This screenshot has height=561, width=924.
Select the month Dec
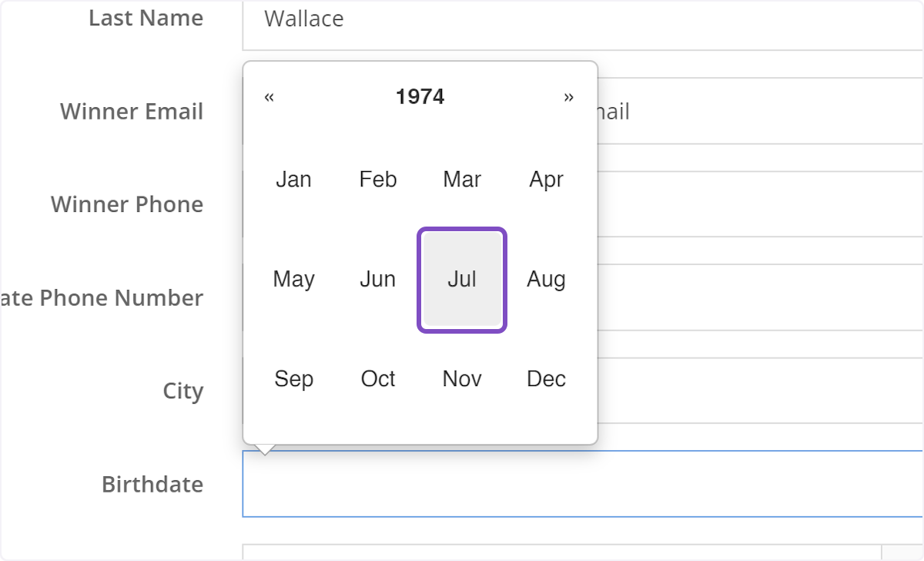tap(545, 378)
